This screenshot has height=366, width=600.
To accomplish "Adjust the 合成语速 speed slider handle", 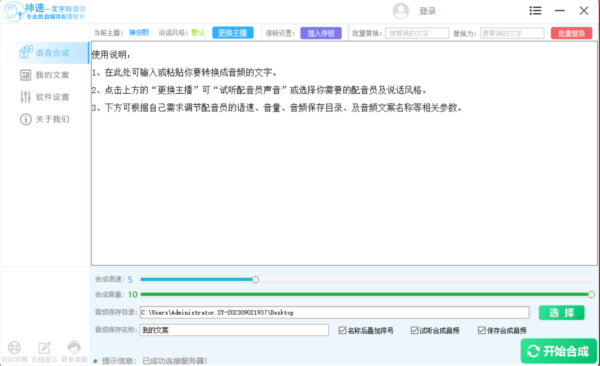I will [255, 279].
